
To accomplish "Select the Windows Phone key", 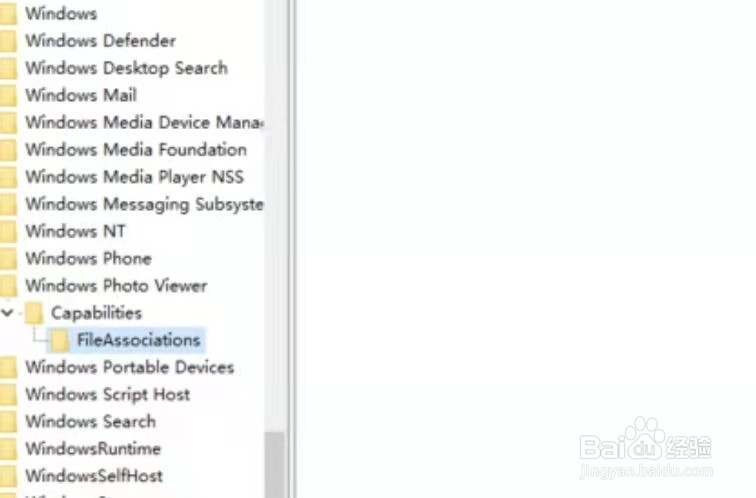I will coord(89,258).
